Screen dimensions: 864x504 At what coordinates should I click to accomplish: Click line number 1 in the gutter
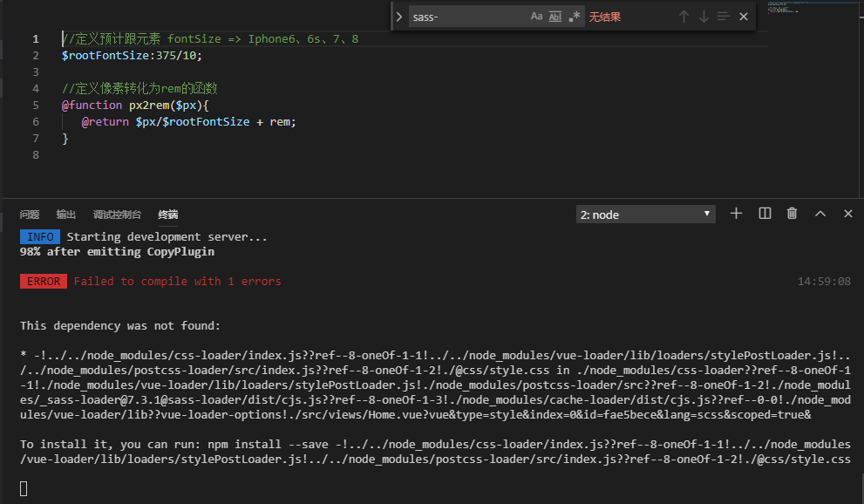36,38
